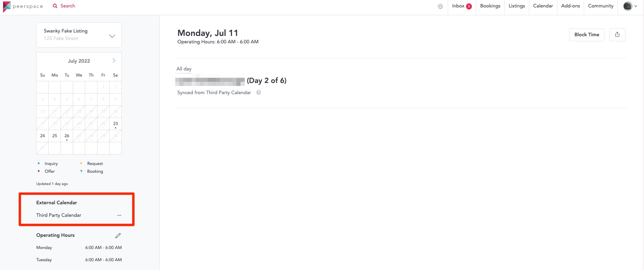The image size is (644, 270).
Task: Open Third Party Calendar ellipsis options
Action: pyautogui.click(x=119, y=215)
